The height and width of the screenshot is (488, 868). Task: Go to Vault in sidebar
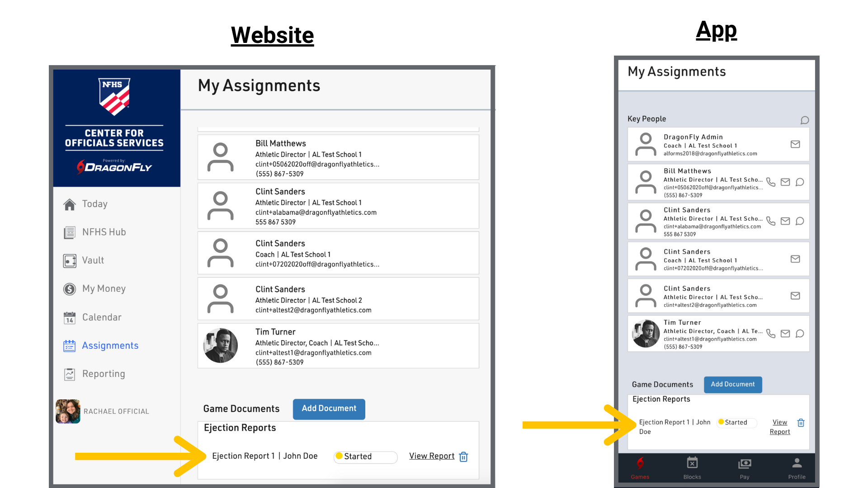(93, 260)
